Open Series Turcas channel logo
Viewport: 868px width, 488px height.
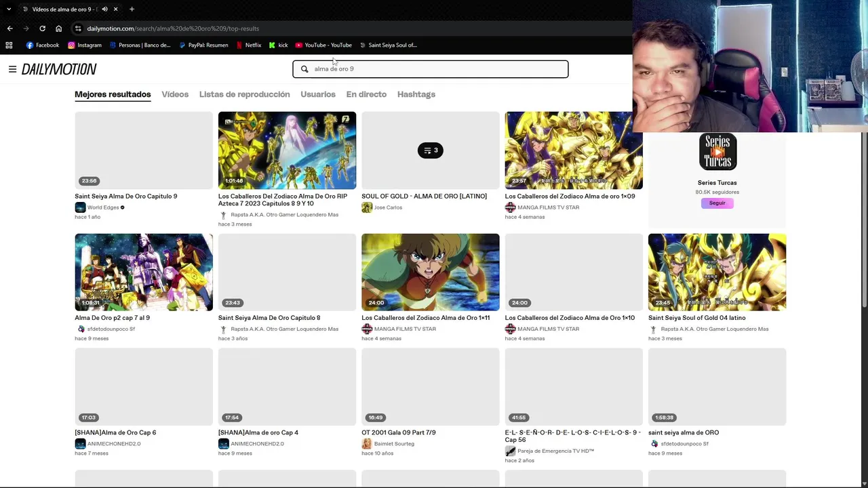[x=717, y=151]
